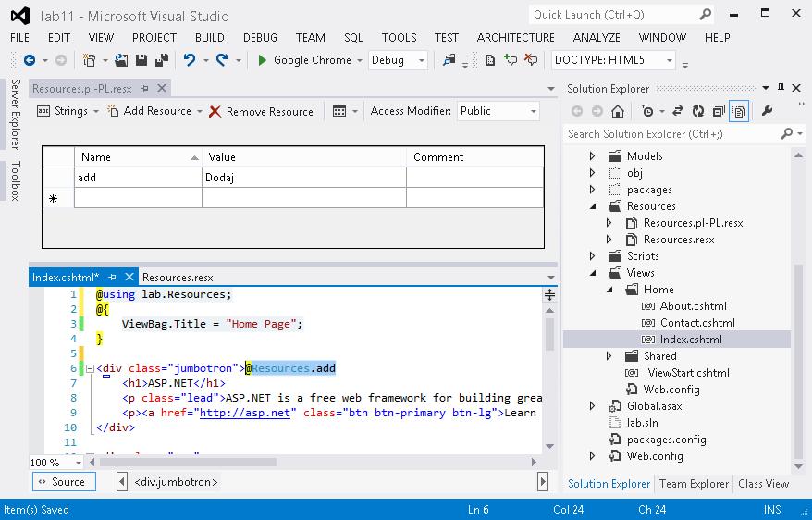Viewport: 812px width, 520px height.
Task: Toggle pin on Resources.pl-PL.resx tab
Action: click(144, 89)
